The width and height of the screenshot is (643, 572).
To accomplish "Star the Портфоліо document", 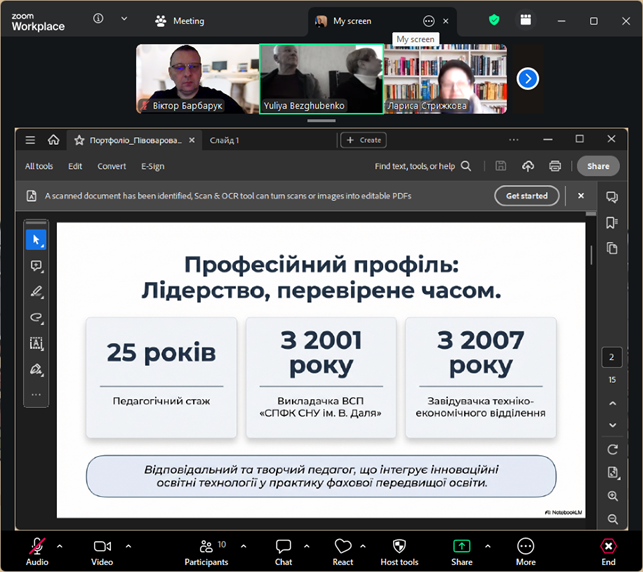I will tap(79, 140).
